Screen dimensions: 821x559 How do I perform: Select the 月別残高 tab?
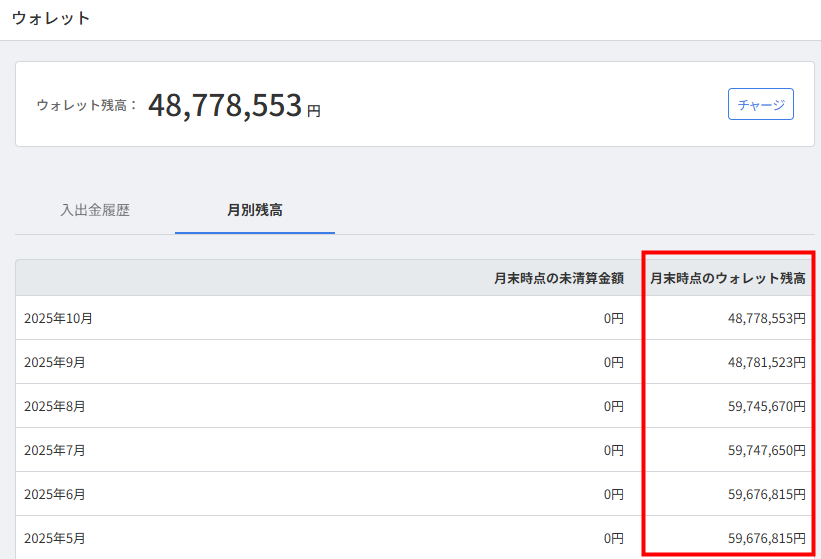(x=255, y=210)
